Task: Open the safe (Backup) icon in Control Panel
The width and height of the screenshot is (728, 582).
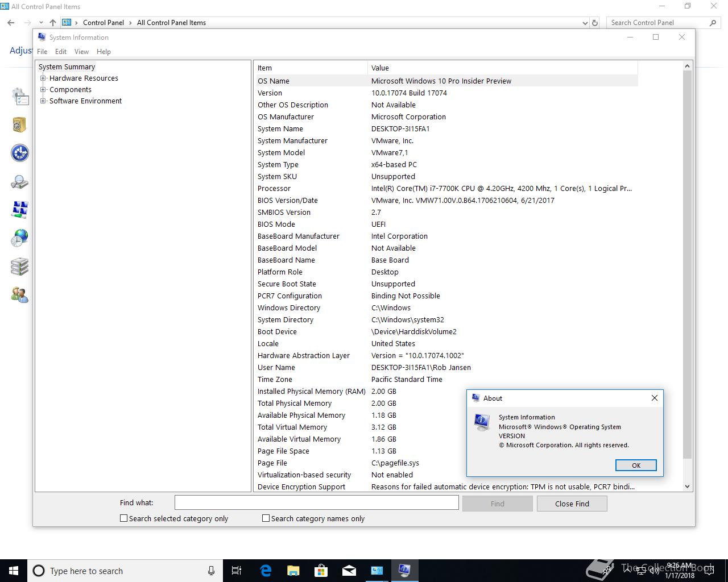Action: click(x=20, y=124)
